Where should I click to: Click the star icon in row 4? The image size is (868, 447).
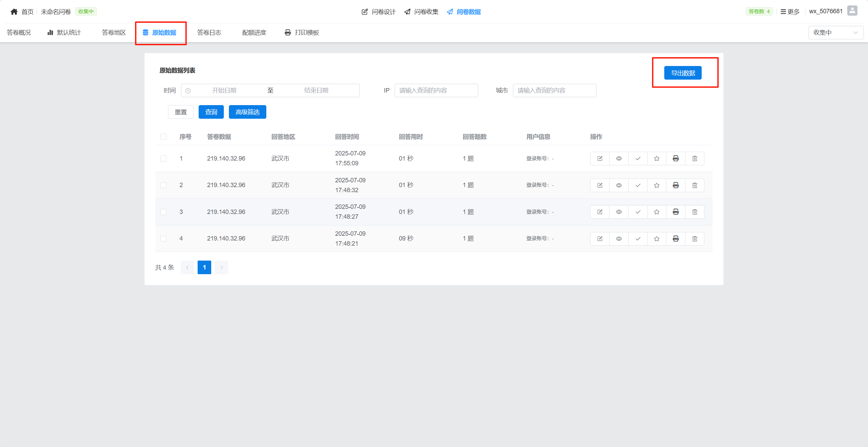656,239
